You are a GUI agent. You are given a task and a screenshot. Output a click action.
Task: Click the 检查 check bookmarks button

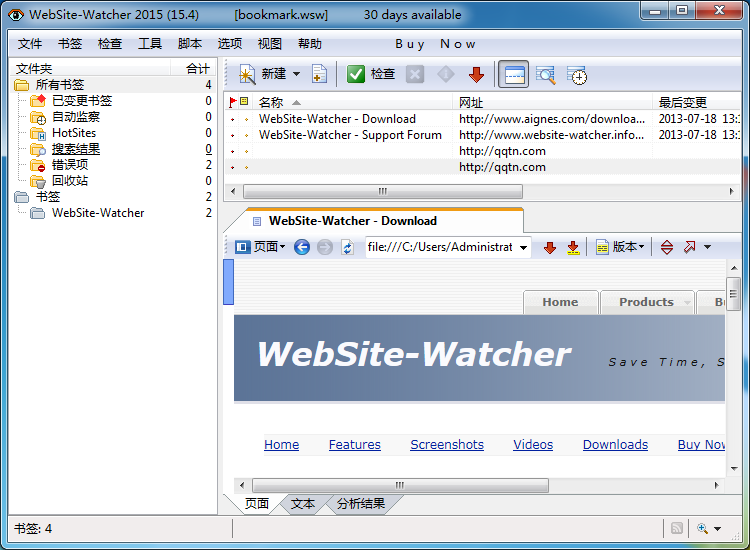371,74
